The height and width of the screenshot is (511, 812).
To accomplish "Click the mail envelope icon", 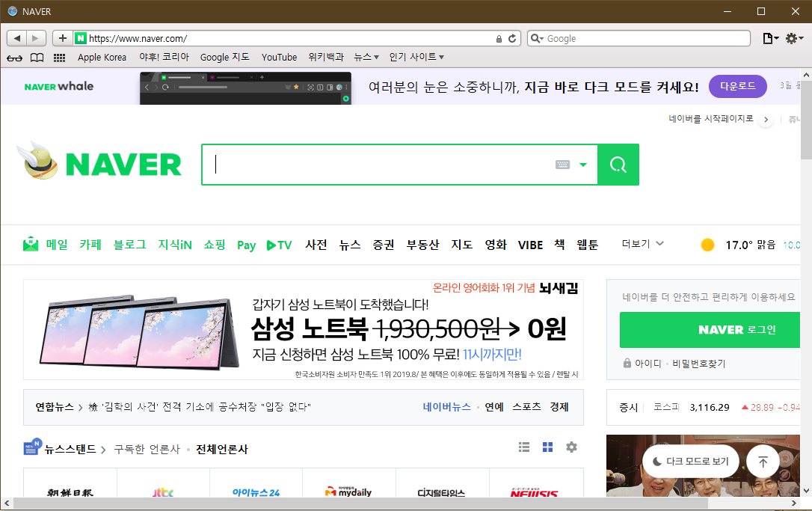I will click(x=31, y=244).
